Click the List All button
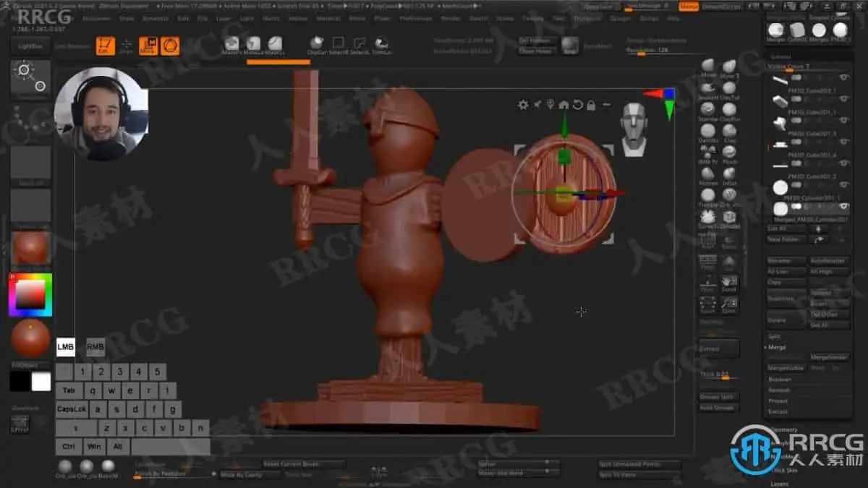The width and height of the screenshot is (868, 488). (x=786, y=228)
